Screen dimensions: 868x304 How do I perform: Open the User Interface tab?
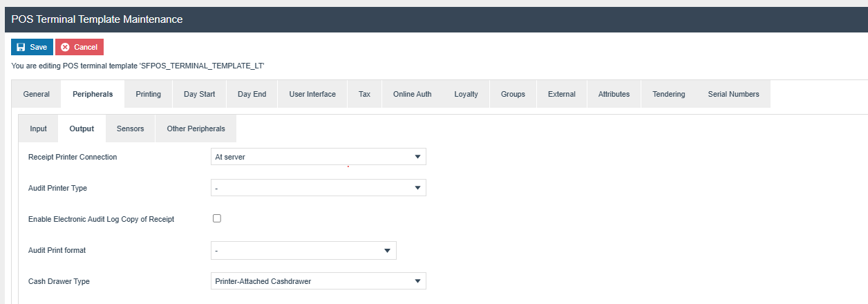tap(312, 94)
